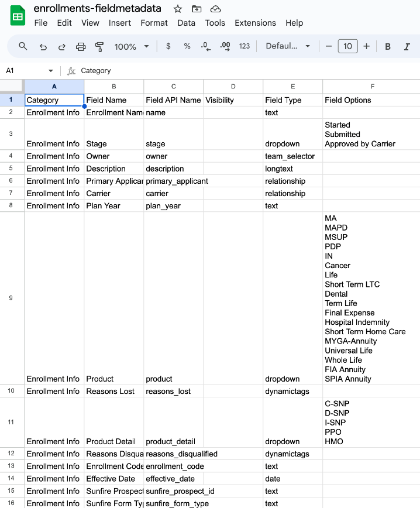
Task: Undo the last action
Action: [43, 47]
